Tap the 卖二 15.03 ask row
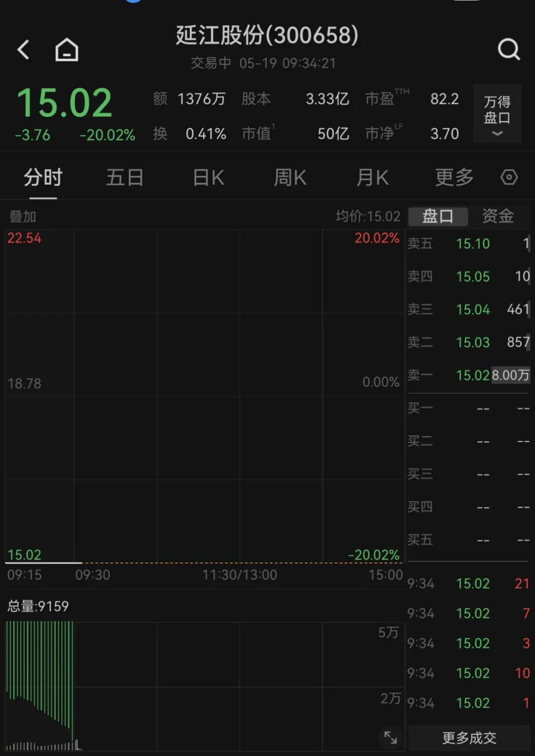This screenshot has height=756, width=535. pyautogui.click(x=469, y=342)
